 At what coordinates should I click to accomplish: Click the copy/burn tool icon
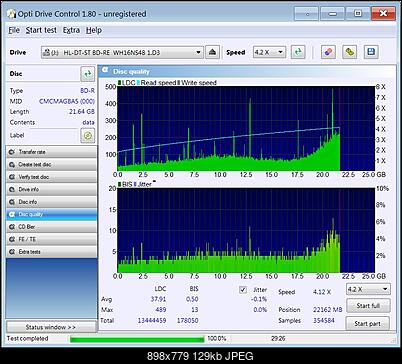[349, 52]
